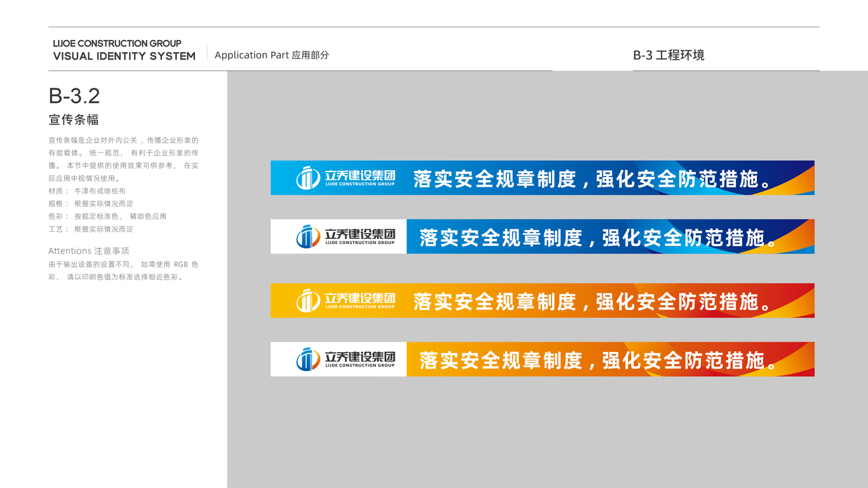868x488 pixels.
Task: Click the 'VISUAL IDENTITY SYSTEM' header text
Action: (x=124, y=57)
